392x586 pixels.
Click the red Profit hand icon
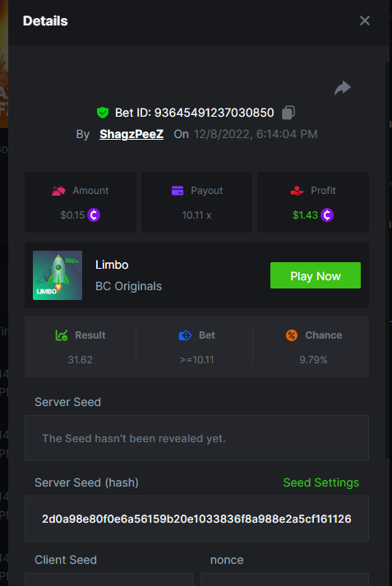[x=297, y=191]
